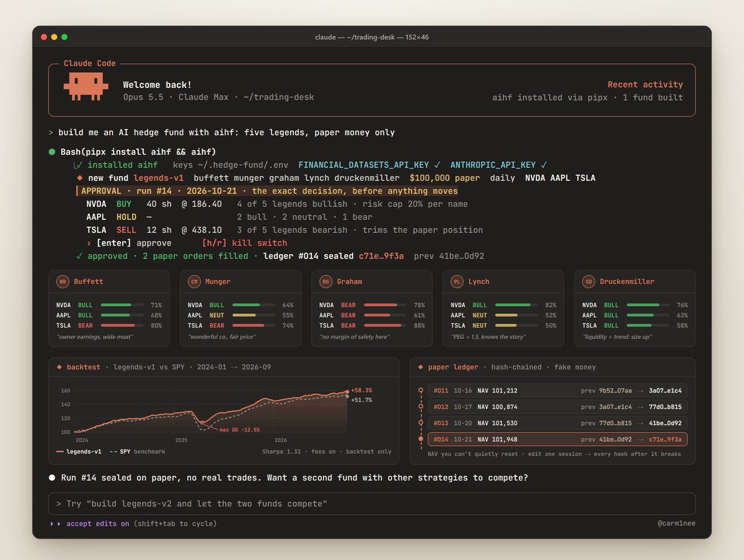Select the ledger chain node for #013
744x560 pixels.
pyautogui.click(x=421, y=423)
